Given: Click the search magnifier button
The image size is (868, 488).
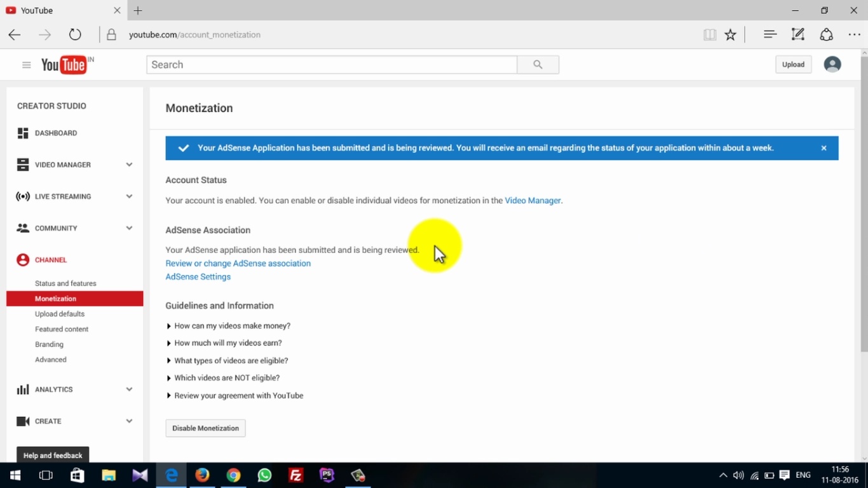Looking at the screenshot, I should (538, 65).
